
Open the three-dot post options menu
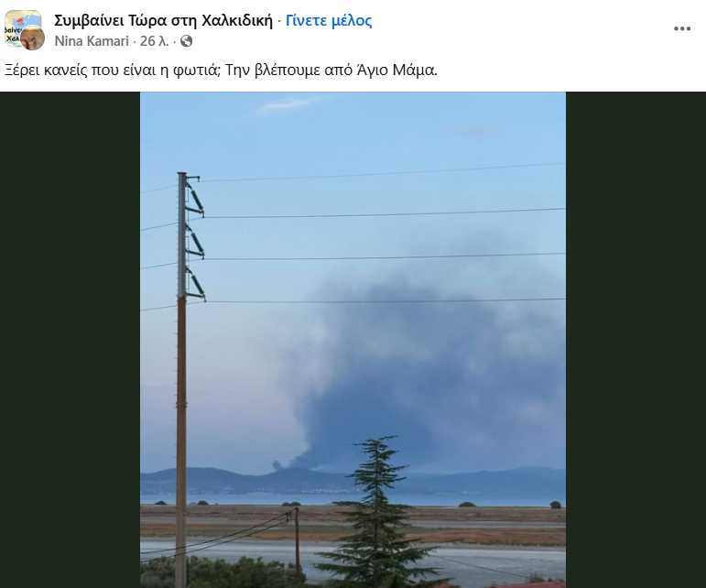[682, 28]
